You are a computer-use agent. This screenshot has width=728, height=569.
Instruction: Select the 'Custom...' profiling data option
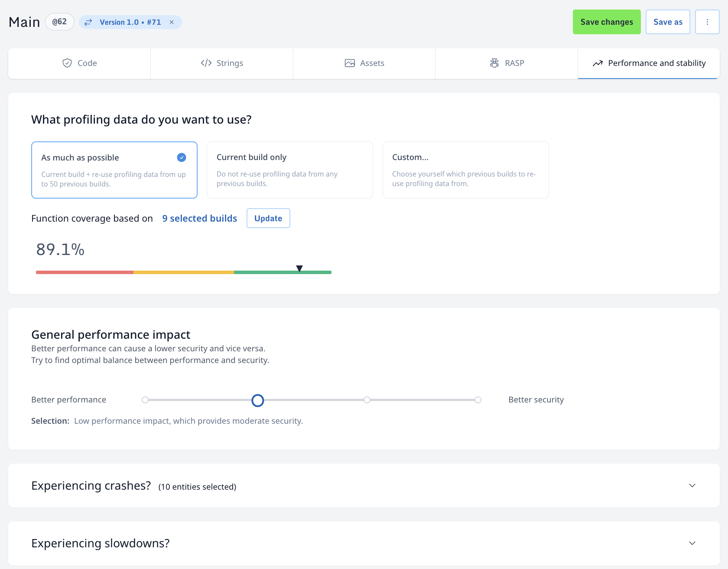(x=465, y=170)
